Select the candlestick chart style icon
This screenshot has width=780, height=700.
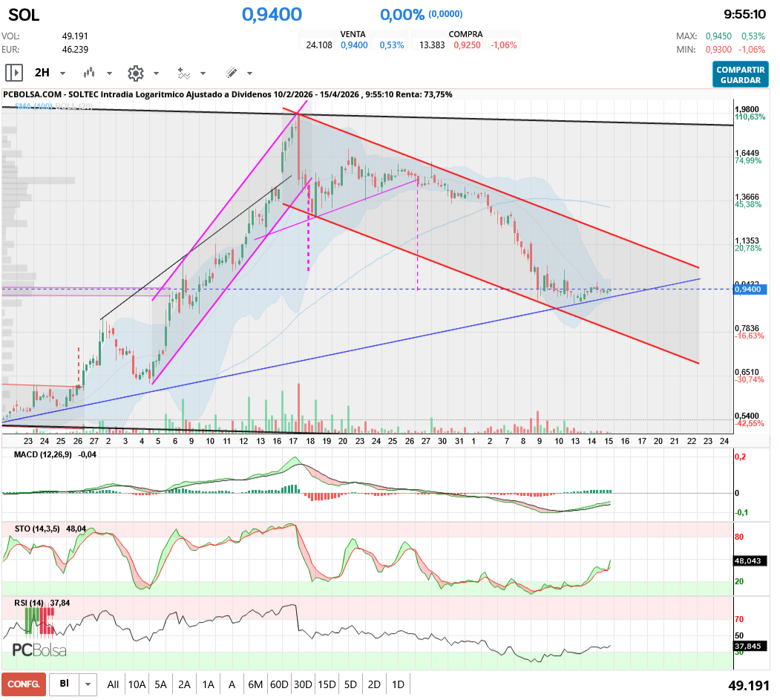pyautogui.click(x=89, y=73)
